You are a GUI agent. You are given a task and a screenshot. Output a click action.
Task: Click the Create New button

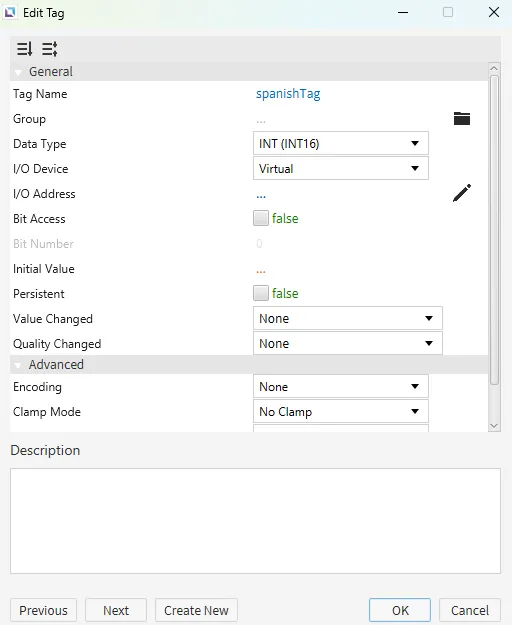pos(196,610)
